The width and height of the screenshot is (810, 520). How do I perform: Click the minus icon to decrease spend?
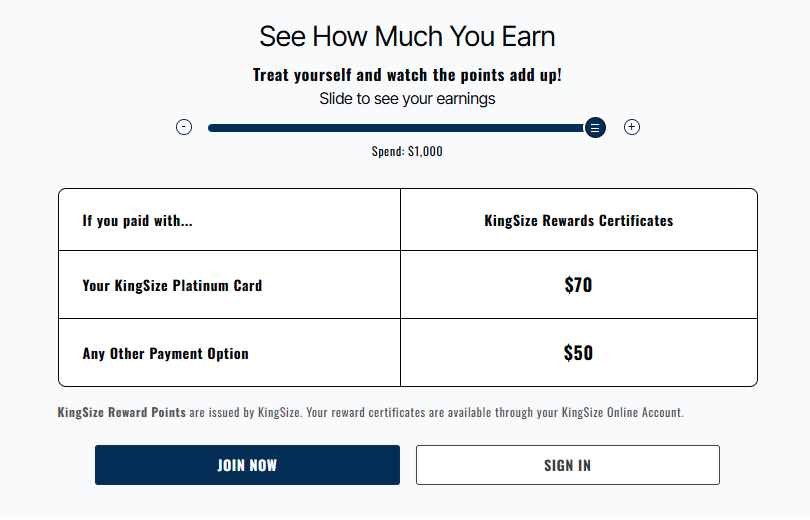coord(184,127)
